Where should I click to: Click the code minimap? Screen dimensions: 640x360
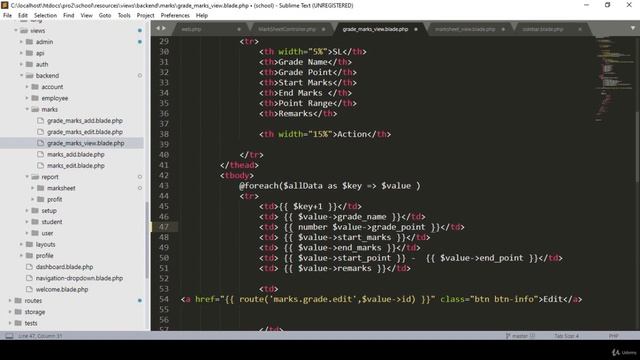pyautogui.click(x=614, y=80)
